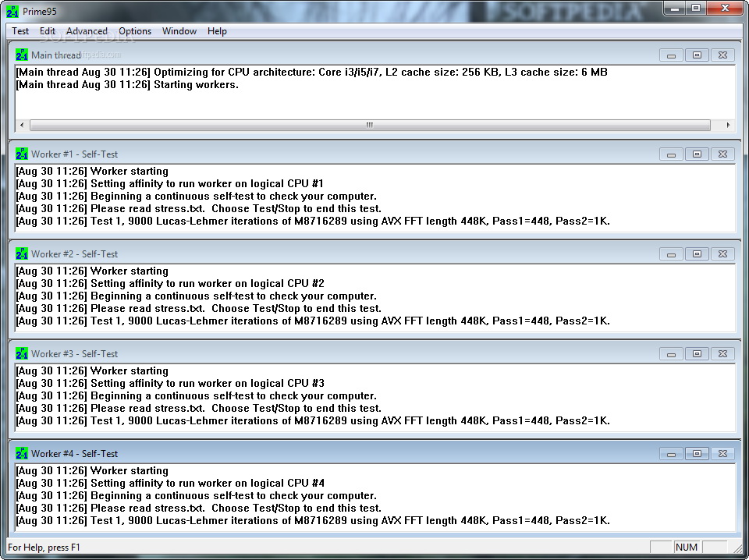Minimize the Worker #3 Self-Test window
Screen dimensions: 749x560
[x=671, y=353]
